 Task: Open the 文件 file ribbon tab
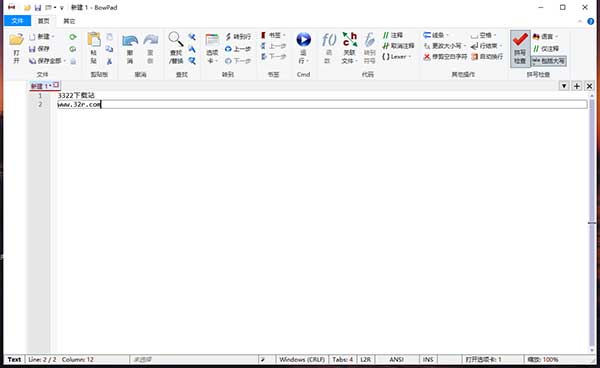17,21
